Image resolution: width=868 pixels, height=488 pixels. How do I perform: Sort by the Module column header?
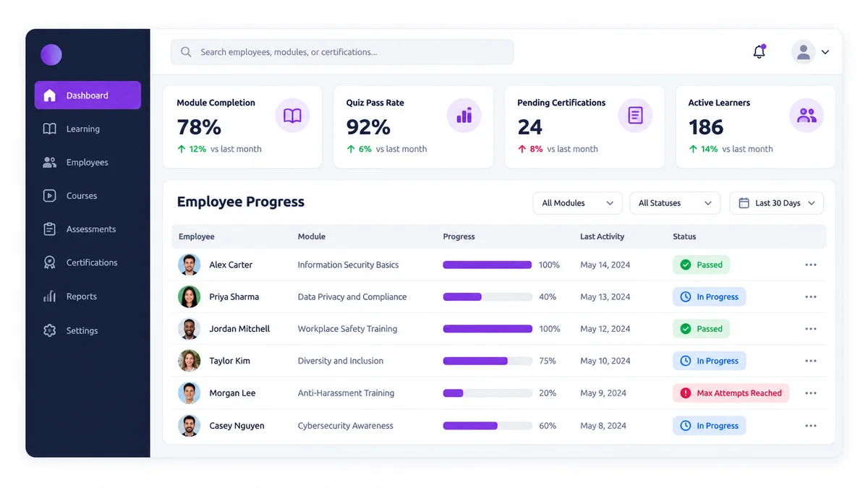coord(312,236)
